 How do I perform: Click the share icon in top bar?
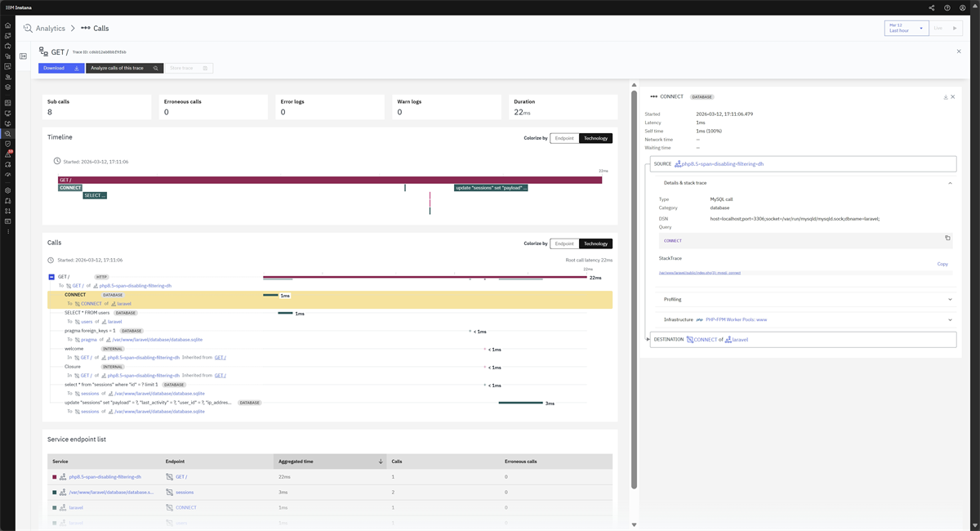click(x=932, y=7)
